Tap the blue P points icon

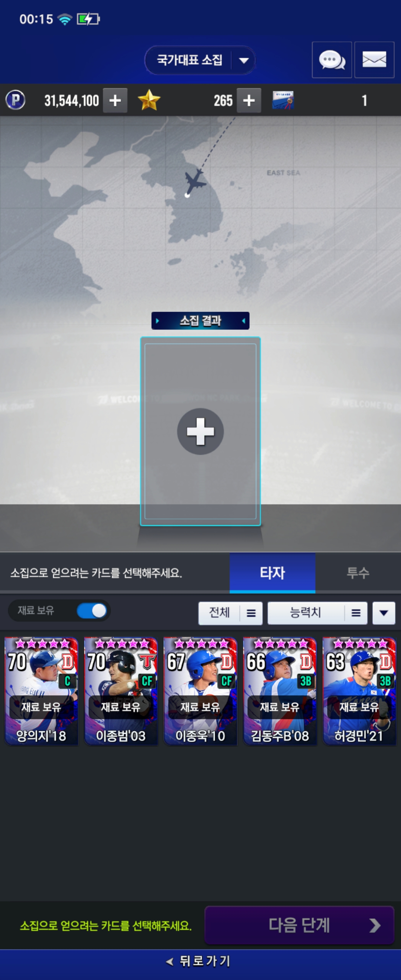coord(16,100)
